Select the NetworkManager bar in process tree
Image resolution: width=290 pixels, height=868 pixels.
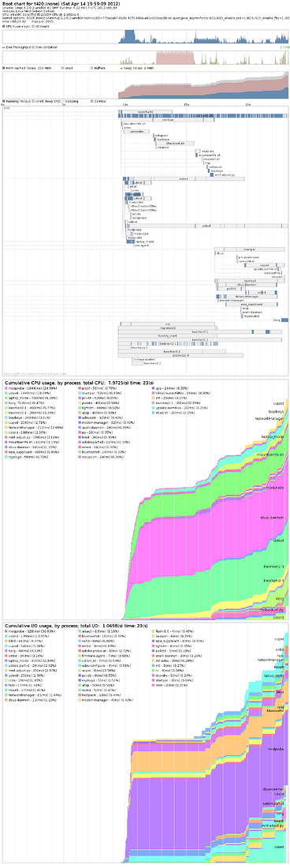pyautogui.click(x=247, y=297)
